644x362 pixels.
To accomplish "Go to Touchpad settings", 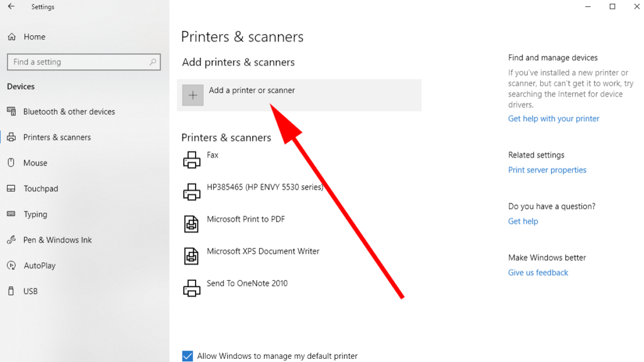I will [41, 189].
